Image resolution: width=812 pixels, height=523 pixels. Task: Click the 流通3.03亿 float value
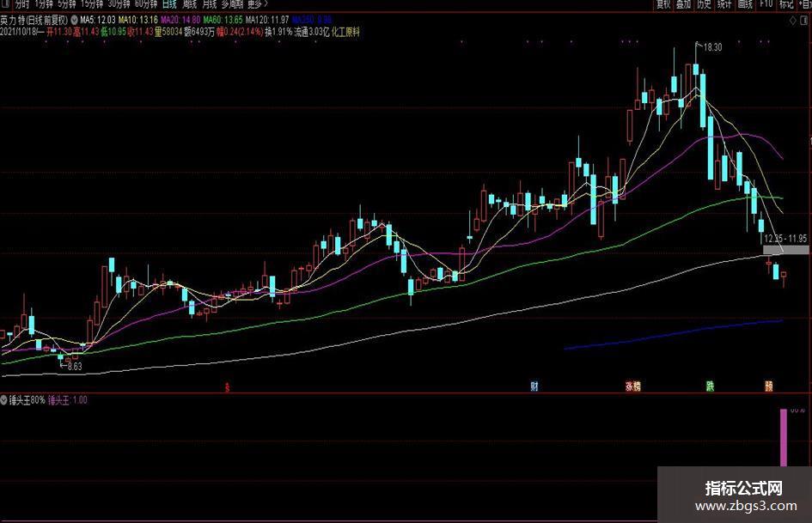pos(312,32)
